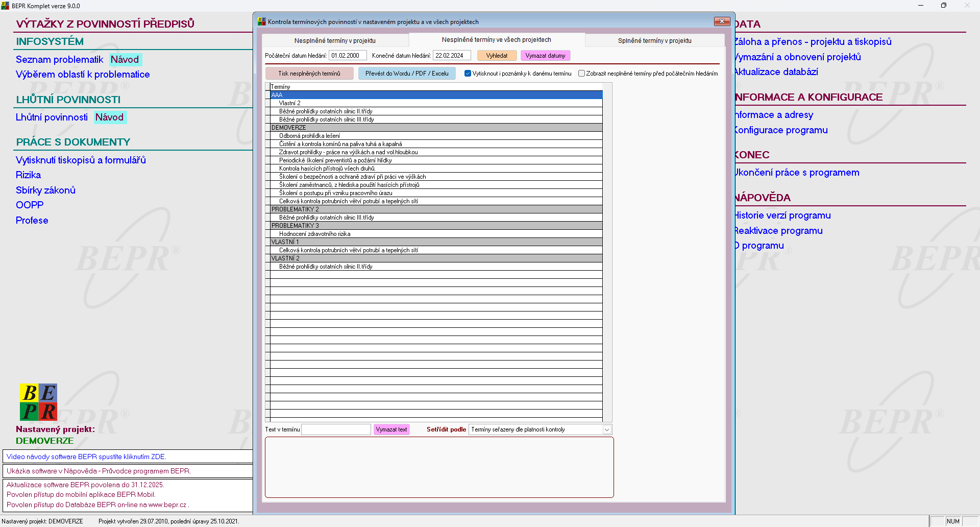
Task: Select Nesplněné termíny ve všech projektech tab
Action: [497, 40]
